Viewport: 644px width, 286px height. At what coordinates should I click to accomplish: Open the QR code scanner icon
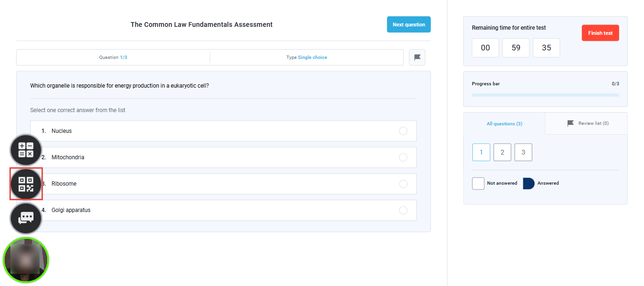(x=26, y=184)
